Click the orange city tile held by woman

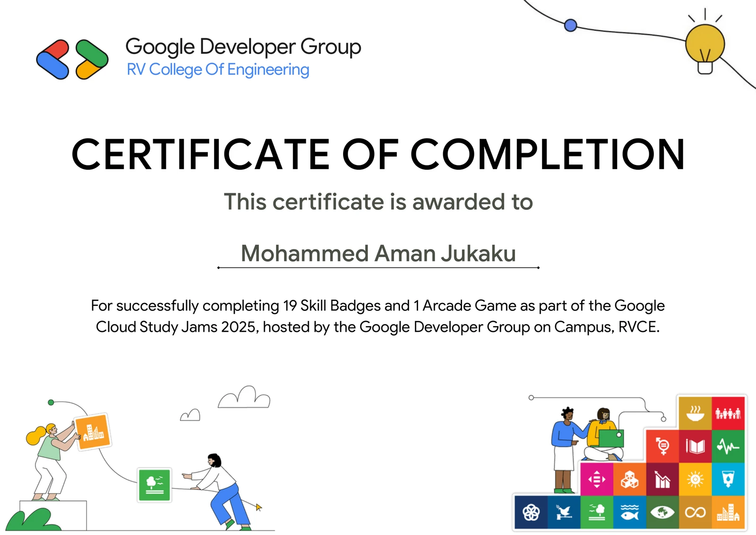click(x=93, y=431)
